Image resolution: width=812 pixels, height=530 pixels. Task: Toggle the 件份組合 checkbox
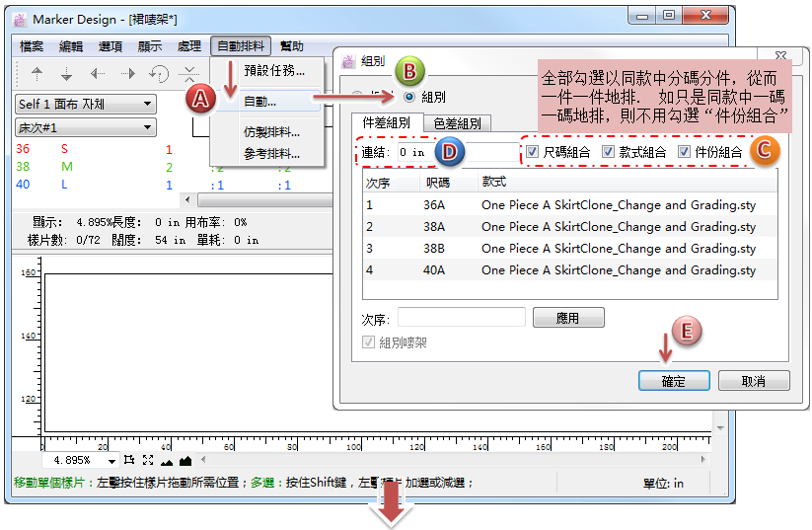pos(684,152)
